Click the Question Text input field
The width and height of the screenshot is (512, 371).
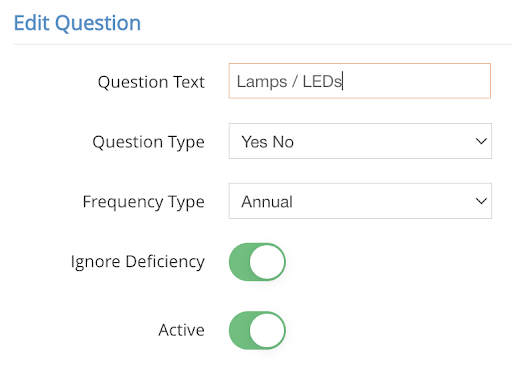(x=360, y=81)
